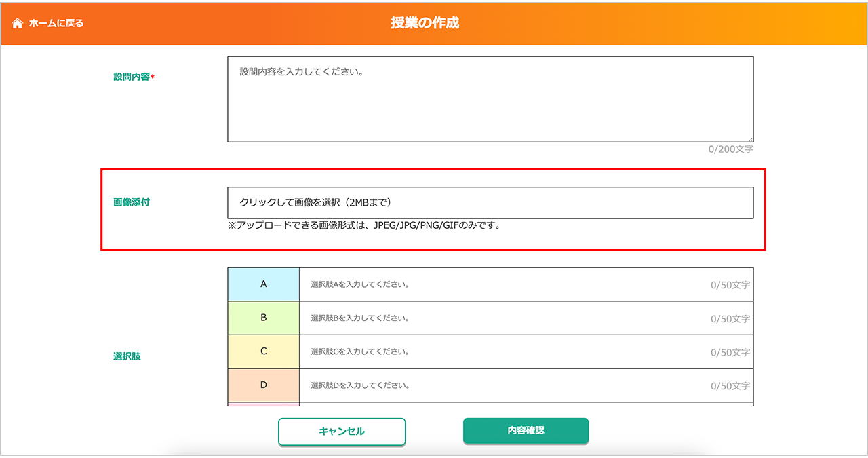The image size is (868, 458).
Task: Focus the 設問内容 question text area
Action: pos(490,99)
